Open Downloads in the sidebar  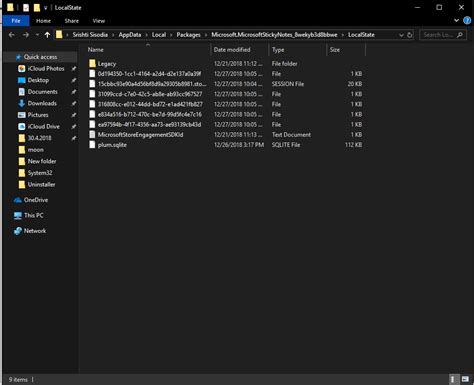point(42,103)
